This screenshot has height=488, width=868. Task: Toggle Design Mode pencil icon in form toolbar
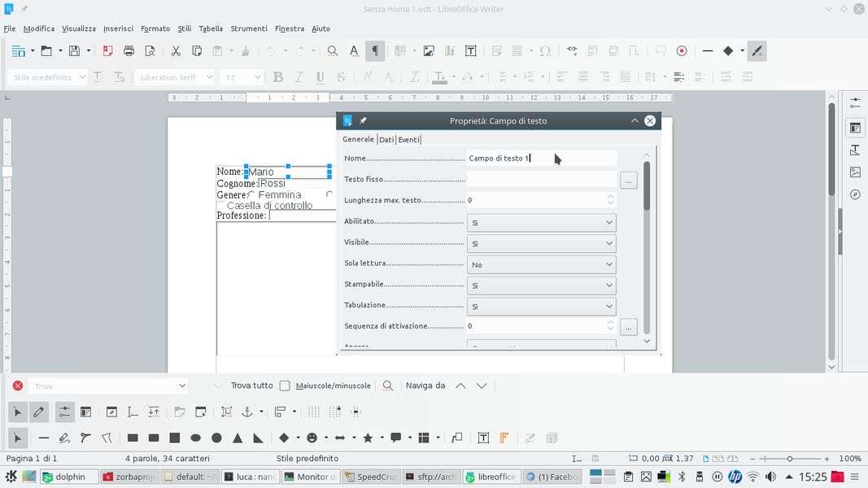click(x=38, y=412)
